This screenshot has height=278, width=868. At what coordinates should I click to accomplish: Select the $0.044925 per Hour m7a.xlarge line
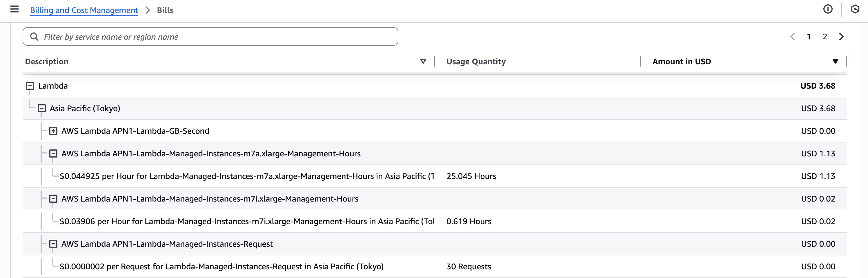pyautogui.click(x=247, y=176)
